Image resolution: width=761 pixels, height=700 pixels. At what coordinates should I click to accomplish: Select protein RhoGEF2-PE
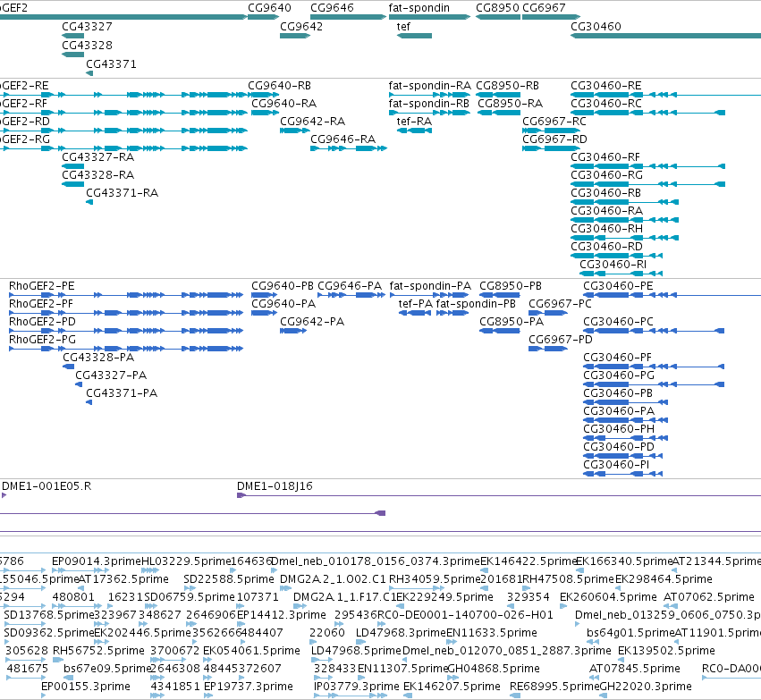click(x=42, y=286)
